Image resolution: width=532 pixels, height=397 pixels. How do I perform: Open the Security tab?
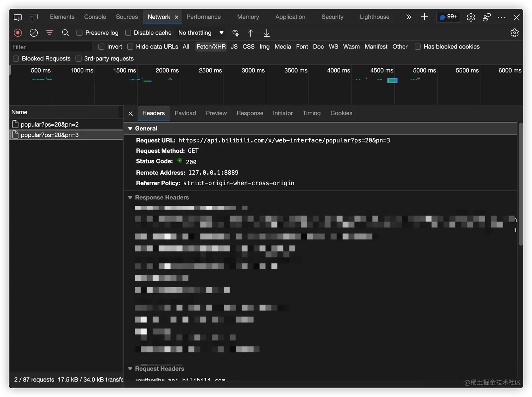pyautogui.click(x=332, y=17)
